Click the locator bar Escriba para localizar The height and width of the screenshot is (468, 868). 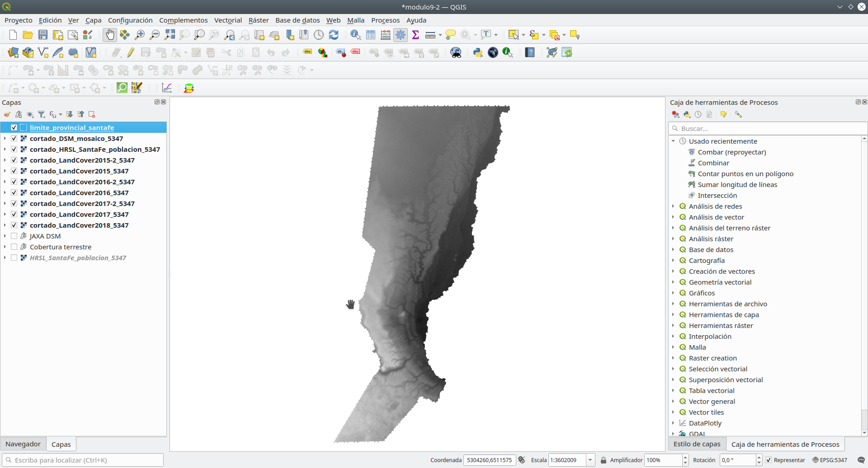click(x=83, y=460)
